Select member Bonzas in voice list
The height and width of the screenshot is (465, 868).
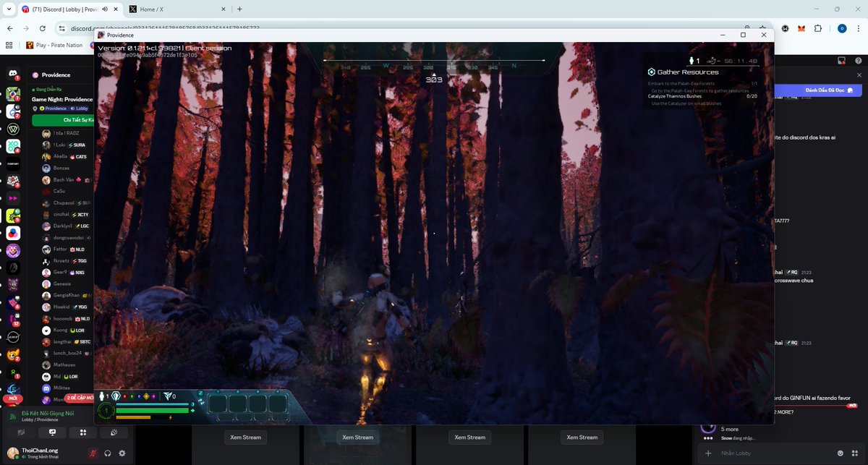pos(67,168)
